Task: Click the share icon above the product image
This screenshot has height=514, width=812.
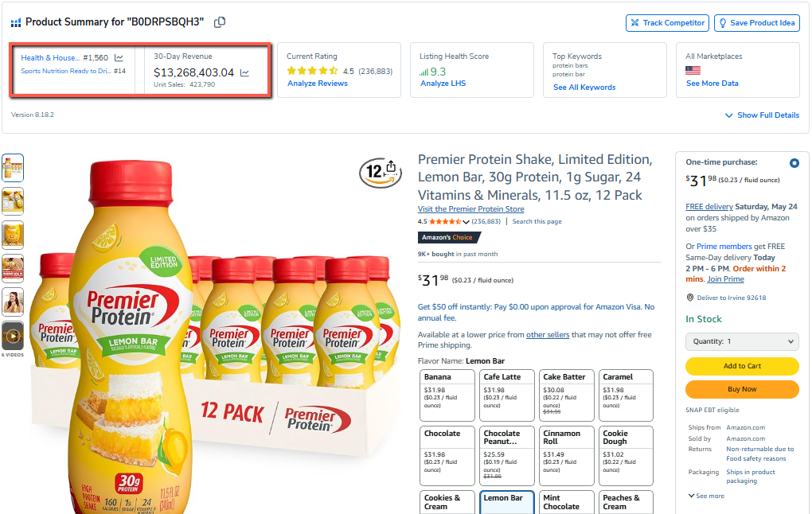Action: pyautogui.click(x=391, y=166)
